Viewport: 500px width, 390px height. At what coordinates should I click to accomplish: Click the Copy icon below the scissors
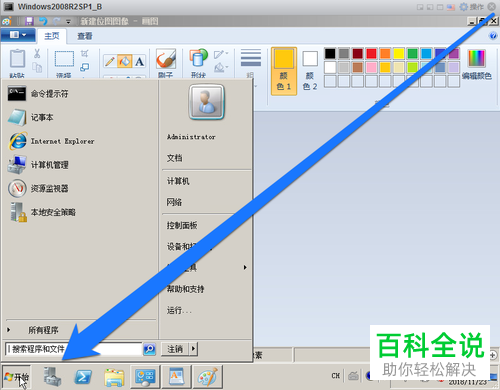(37, 68)
